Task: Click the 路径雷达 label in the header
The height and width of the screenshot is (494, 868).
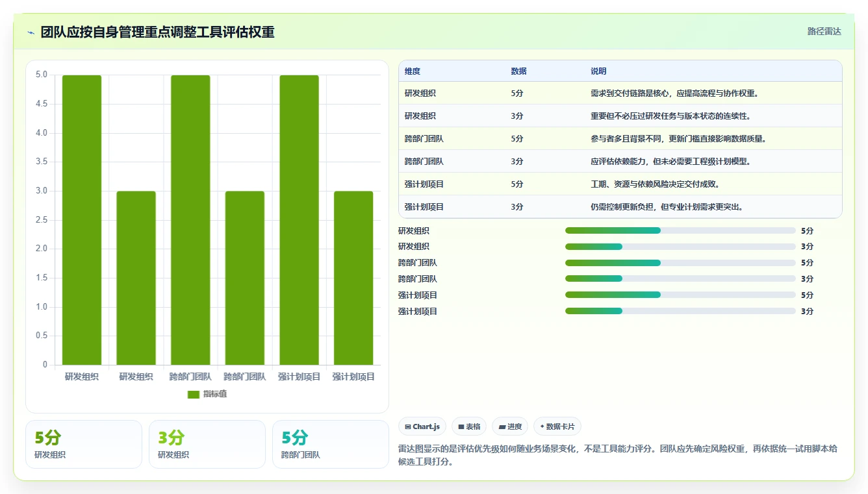Action: (824, 31)
